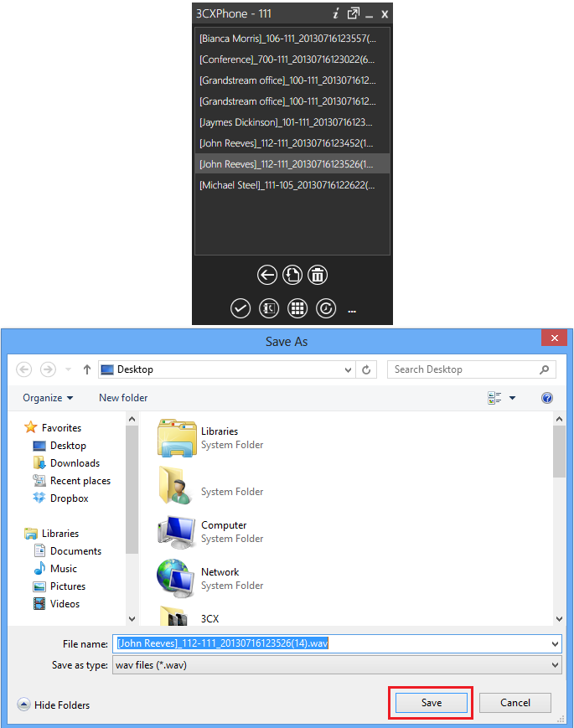Viewport: 574px width, 728px height.
Task: Go forward in Save As dialog
Action: click(x=48, y=369)
